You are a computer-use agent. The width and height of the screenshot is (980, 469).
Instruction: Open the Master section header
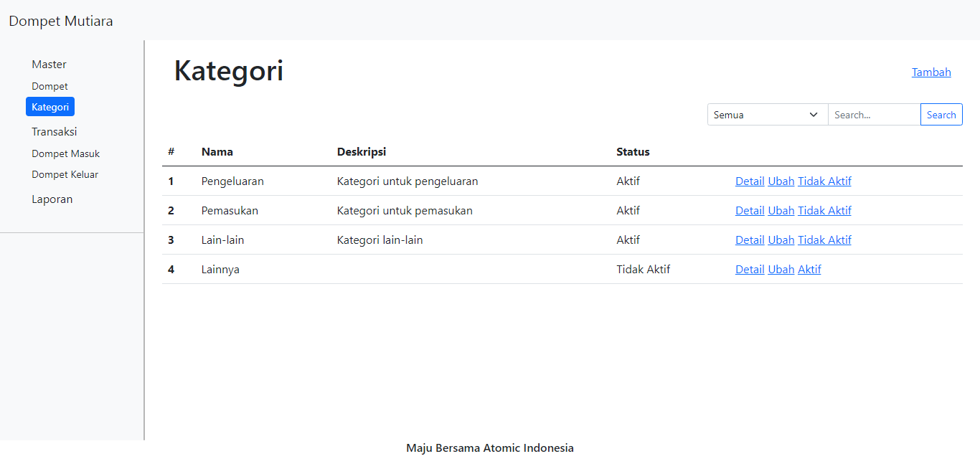(x=49, y=64)
